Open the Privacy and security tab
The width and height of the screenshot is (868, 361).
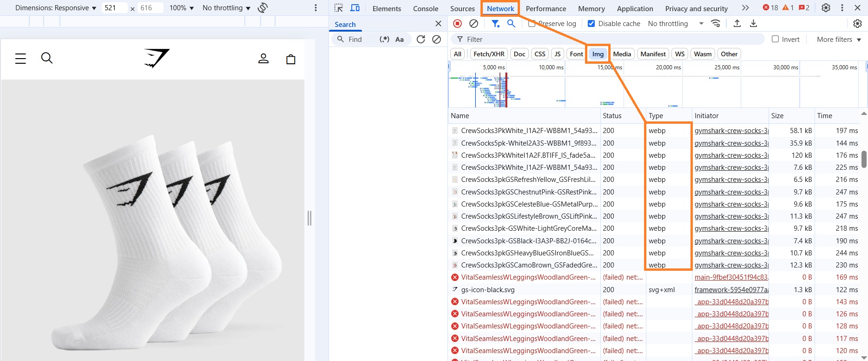tap(696, 8)
